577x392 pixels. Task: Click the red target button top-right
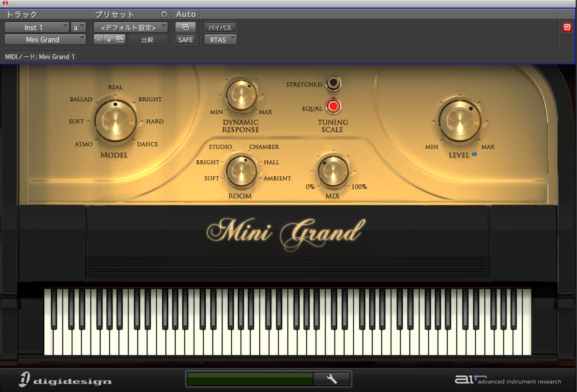tap(567, 27)
